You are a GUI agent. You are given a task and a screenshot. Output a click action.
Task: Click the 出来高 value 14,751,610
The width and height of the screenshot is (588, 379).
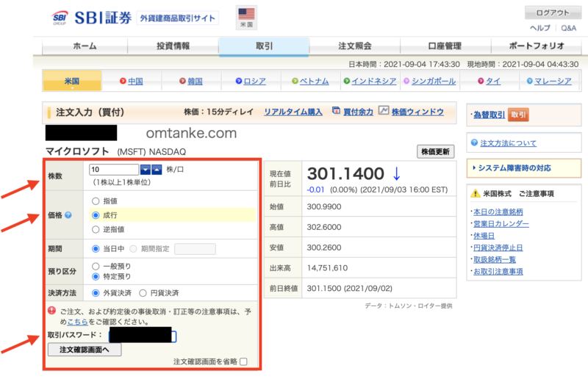coord(327,268)
